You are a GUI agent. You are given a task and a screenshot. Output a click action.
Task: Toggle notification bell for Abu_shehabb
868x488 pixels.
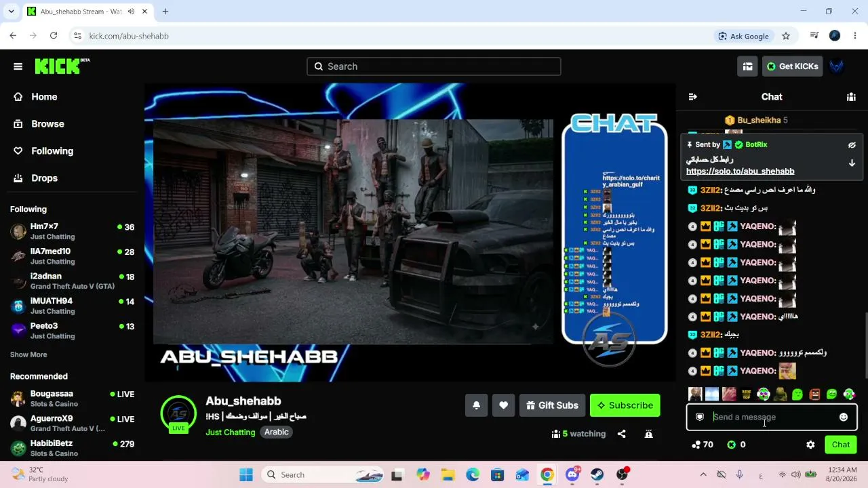[476, 405]
